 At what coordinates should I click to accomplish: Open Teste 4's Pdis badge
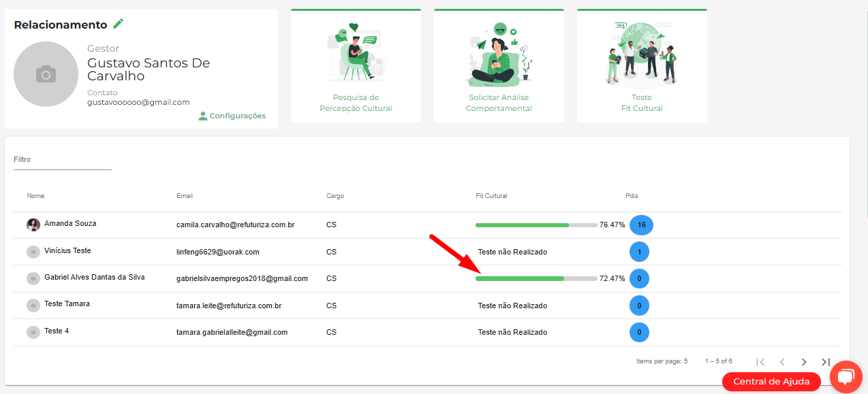(x=639, y=333)
